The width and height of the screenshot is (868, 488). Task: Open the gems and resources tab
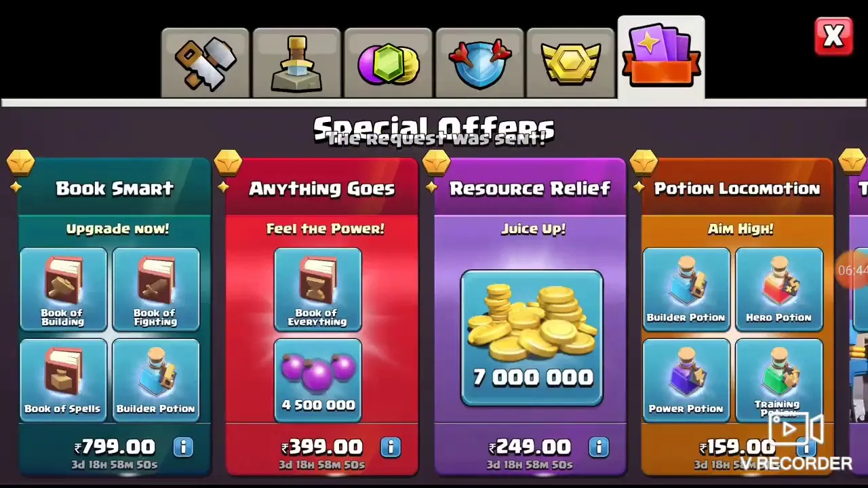pos(388,63)
